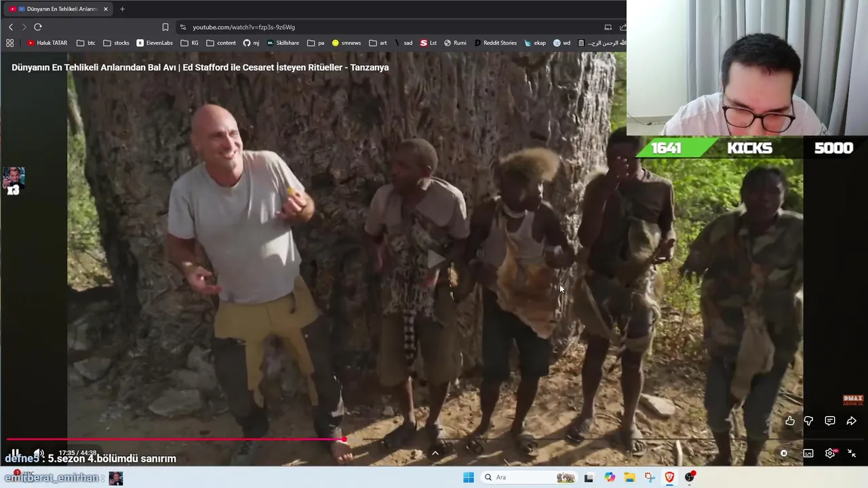Pause the YouTube video
868x488 pixels.
click(x=15, y=453)
